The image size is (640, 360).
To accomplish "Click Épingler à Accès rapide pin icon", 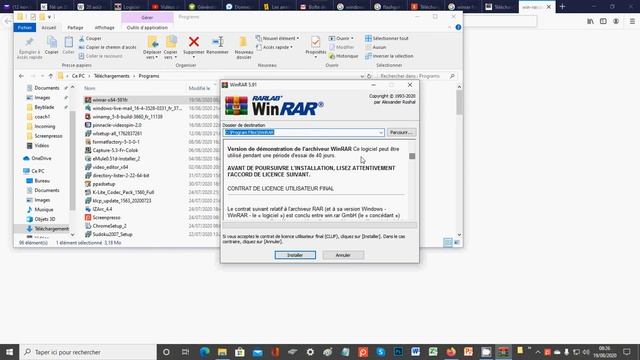I will [x=29, y=42].
